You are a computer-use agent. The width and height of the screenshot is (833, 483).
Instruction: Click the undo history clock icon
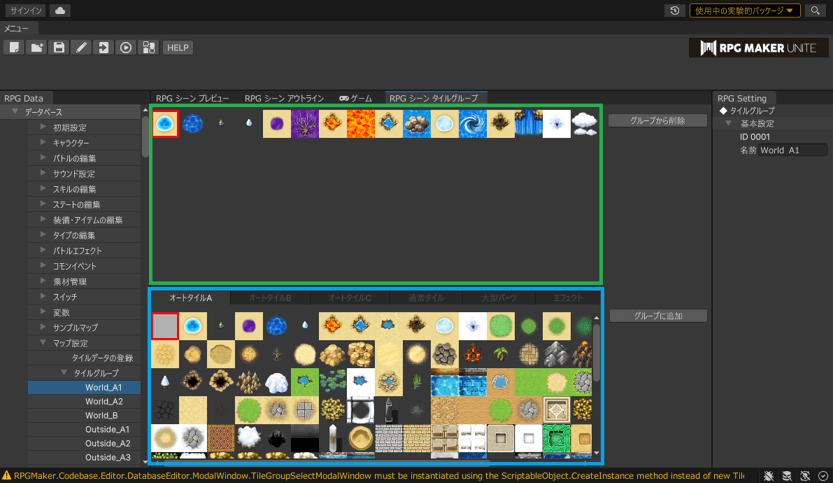[x=676, y=10]
